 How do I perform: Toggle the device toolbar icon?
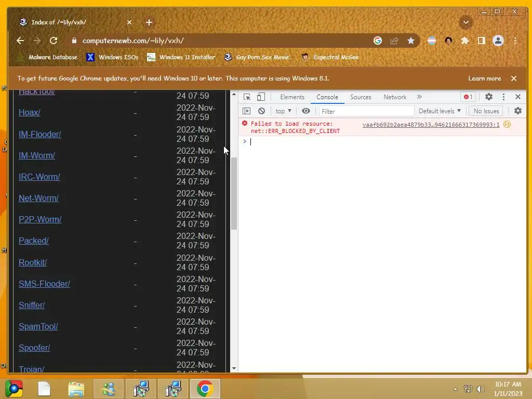point(261,97)
